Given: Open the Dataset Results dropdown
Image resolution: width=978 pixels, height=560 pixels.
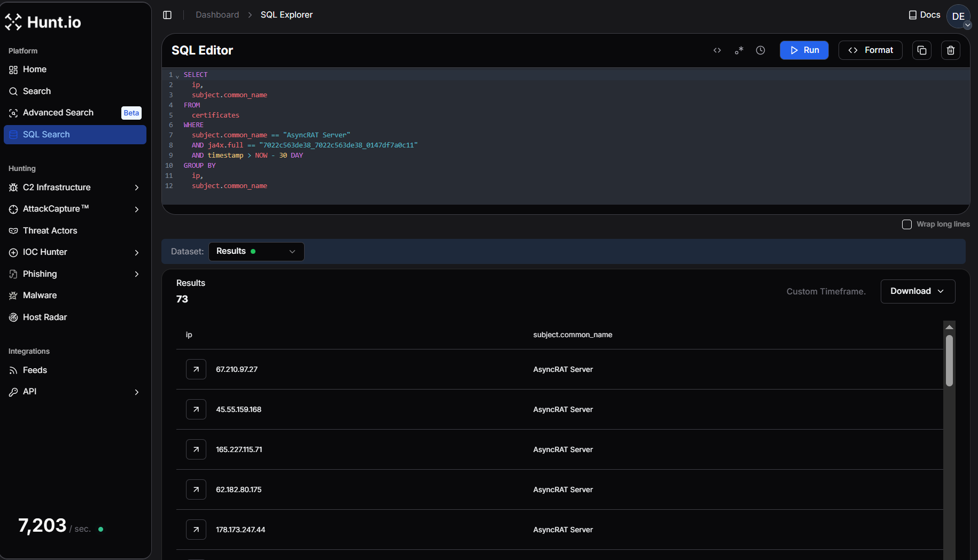Looking at the screenshot, I should (x=256, y=252).
